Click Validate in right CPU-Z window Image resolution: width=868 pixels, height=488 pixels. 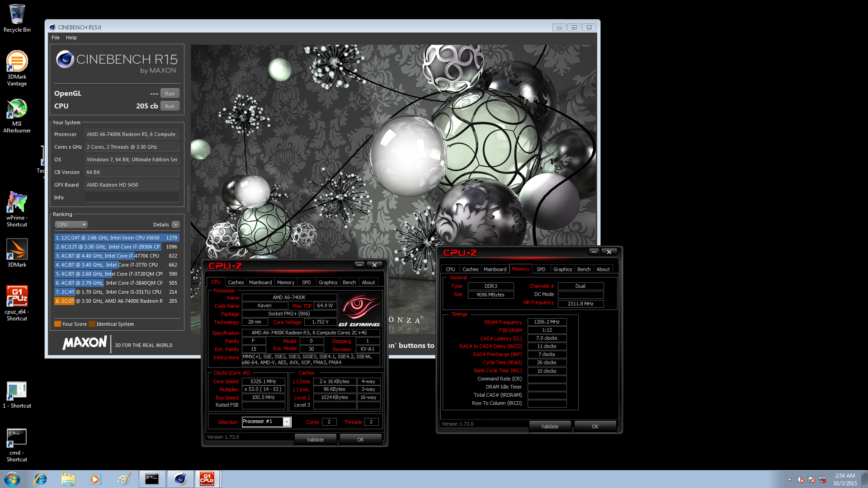[550, 427]
